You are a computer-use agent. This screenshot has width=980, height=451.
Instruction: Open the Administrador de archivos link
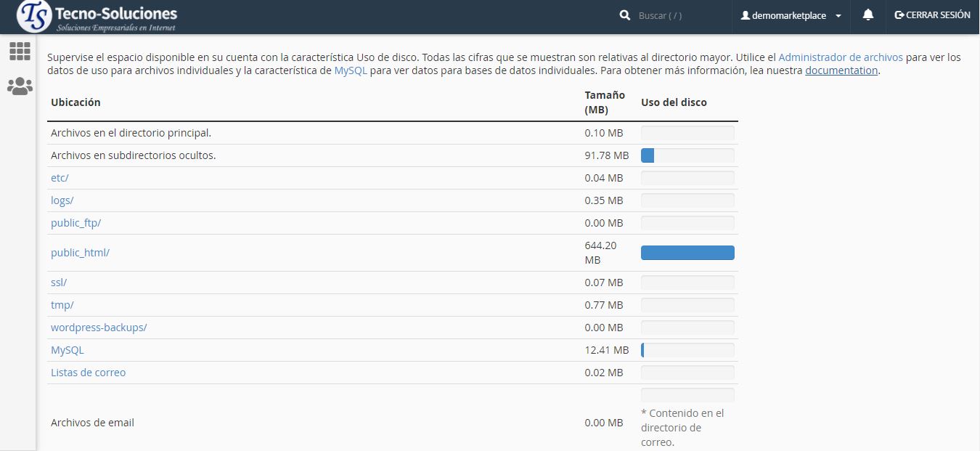click(x=840, y=57)
